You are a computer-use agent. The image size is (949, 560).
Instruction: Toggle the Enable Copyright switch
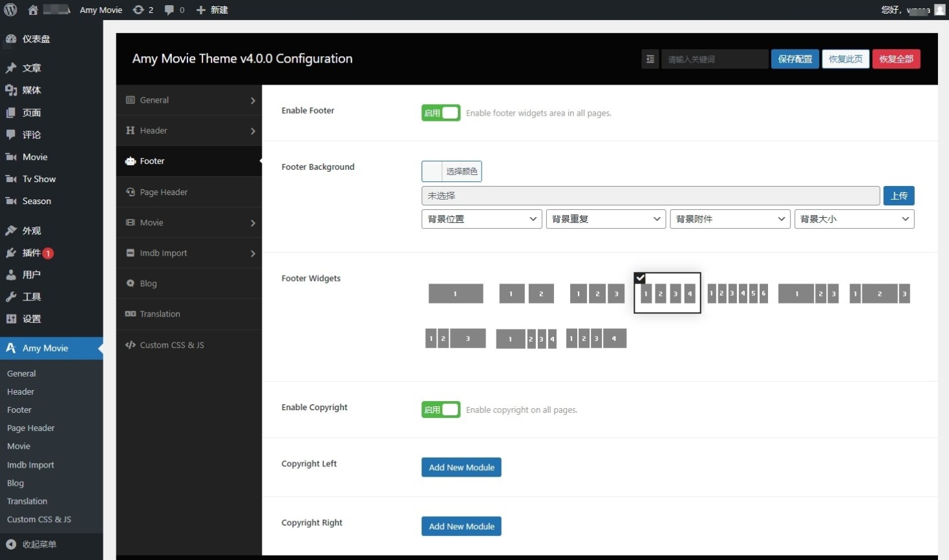pos(441,410)
